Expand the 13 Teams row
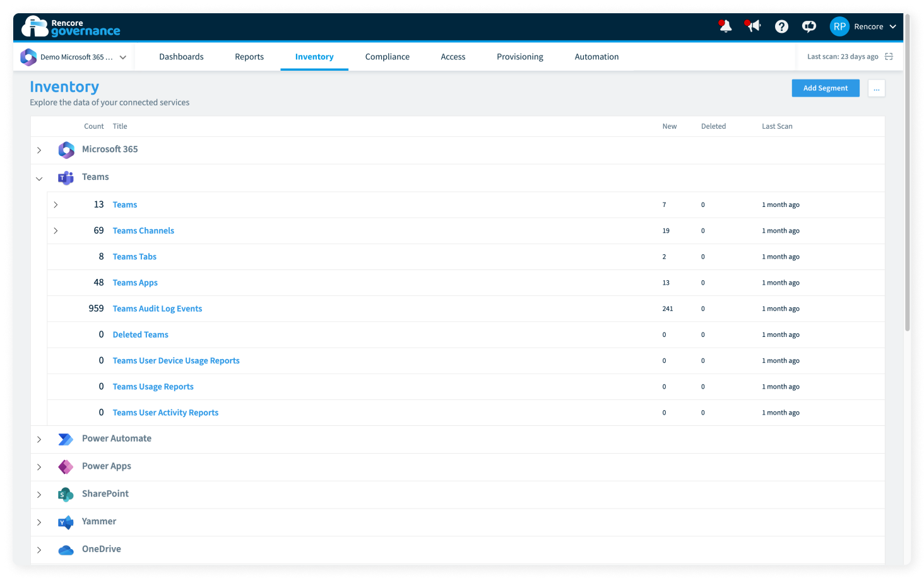 56,204
